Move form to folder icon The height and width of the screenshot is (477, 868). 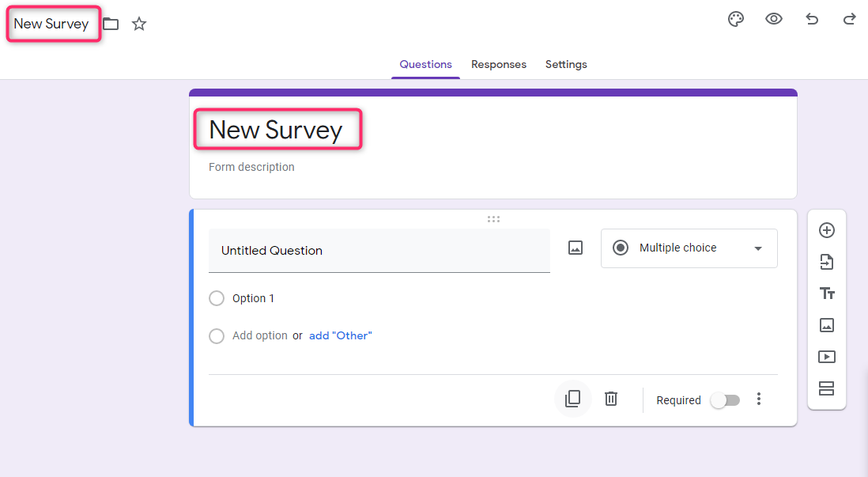pos(111,24)
